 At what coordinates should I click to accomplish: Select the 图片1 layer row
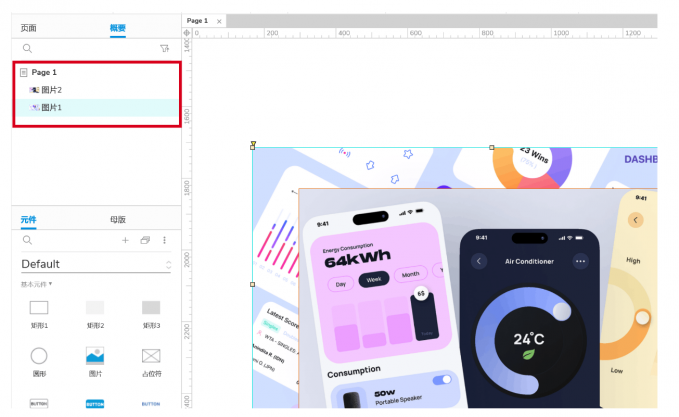97,107
